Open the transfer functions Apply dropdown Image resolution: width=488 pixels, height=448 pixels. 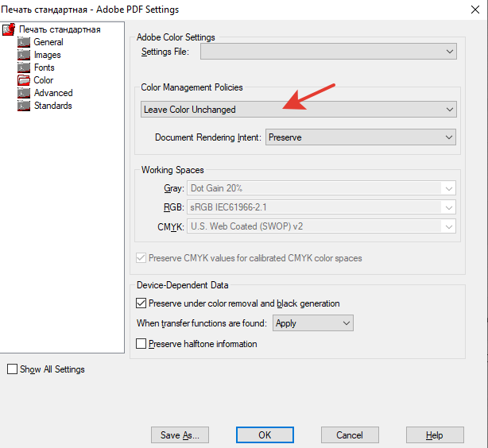click(313, 323)
